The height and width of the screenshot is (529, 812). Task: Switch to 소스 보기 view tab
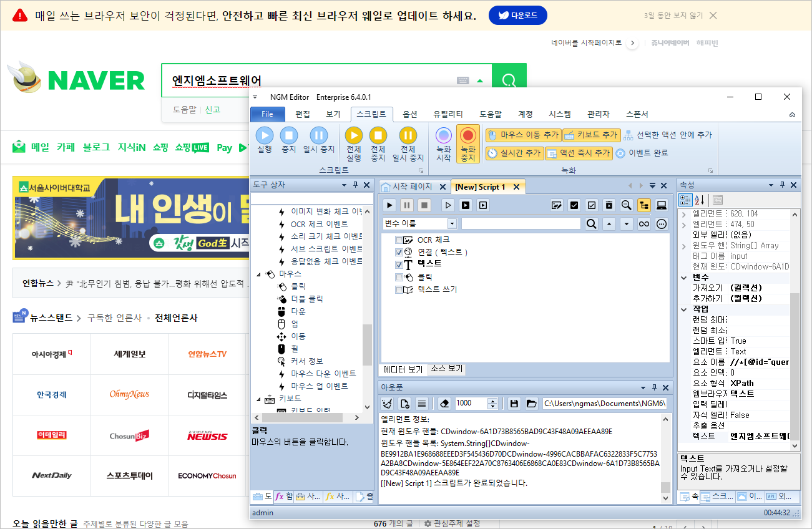coord(447,369)
